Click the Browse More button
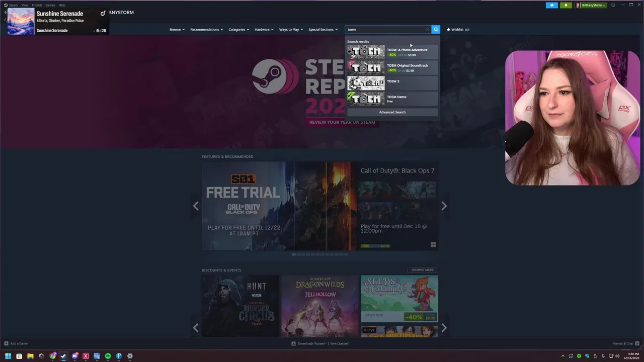 coord(422,270)
